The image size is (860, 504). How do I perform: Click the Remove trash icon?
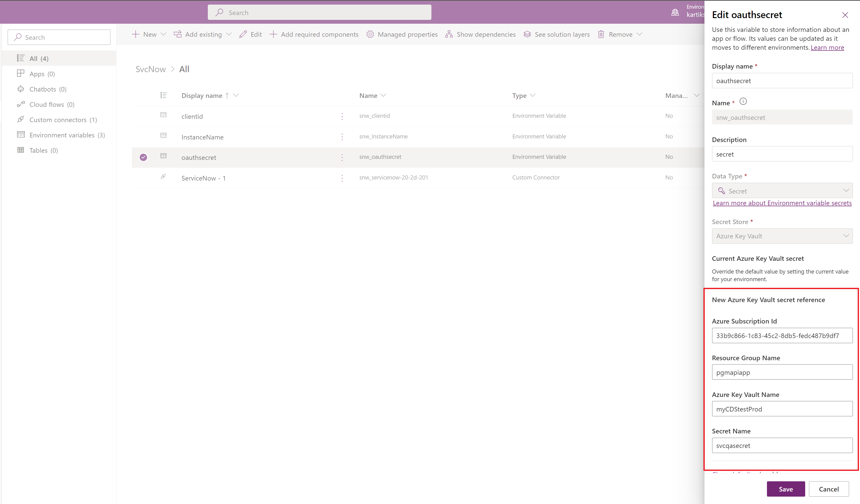601,34
